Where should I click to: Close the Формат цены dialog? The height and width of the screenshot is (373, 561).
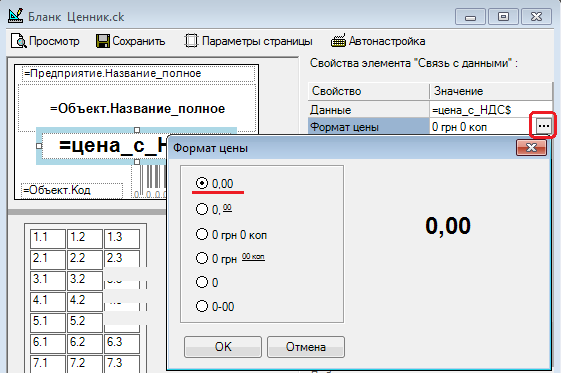[x=531, y=147]
